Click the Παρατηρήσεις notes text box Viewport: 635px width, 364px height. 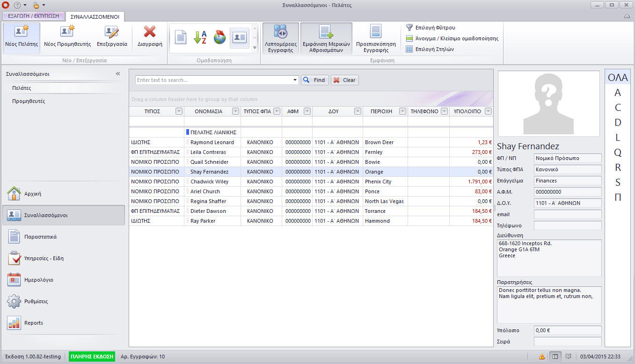pos(549,305)
